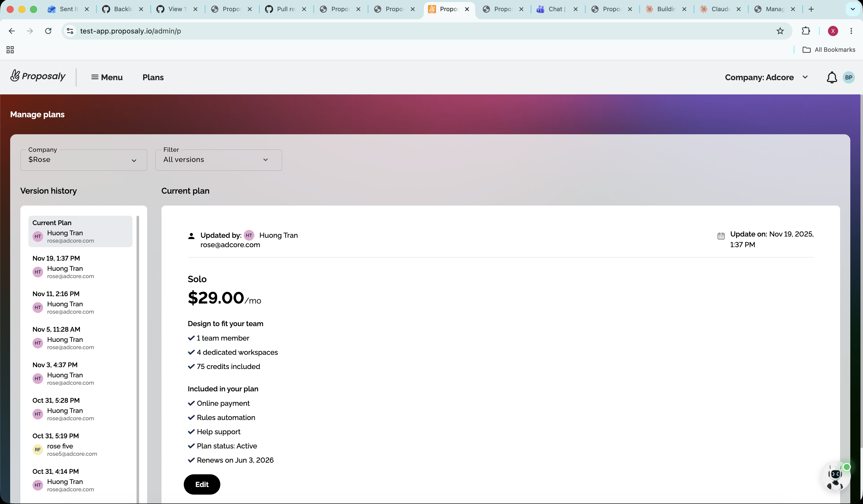Open the browser extensions puzzle icon
The width and height of the screenshot is (863, 504).
(806, 31)
